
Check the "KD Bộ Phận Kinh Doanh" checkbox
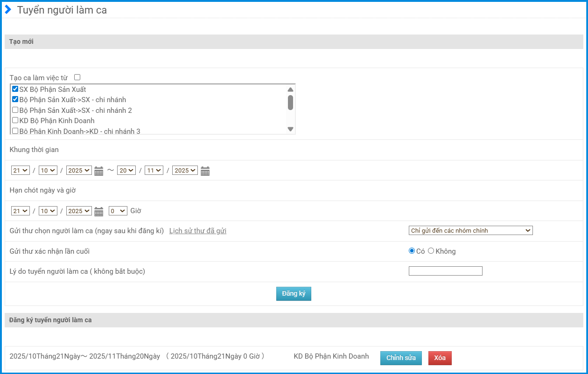pyautogui.click(x=15, y=120)
